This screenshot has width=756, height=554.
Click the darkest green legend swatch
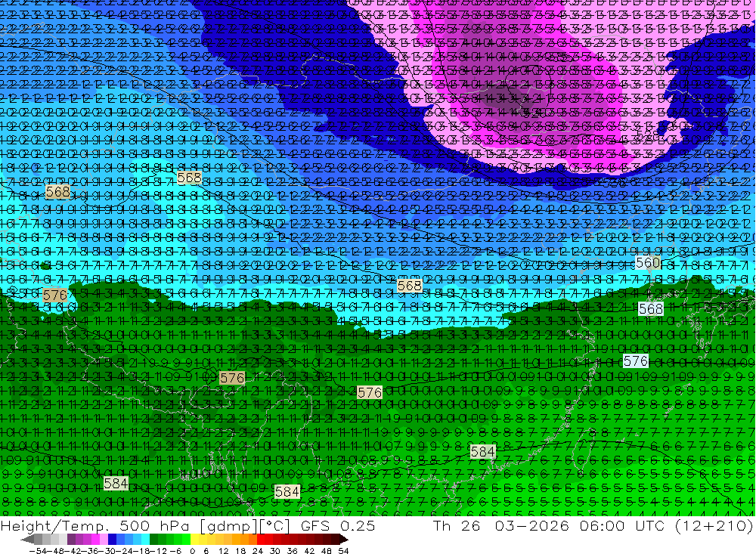coord(153,540)
